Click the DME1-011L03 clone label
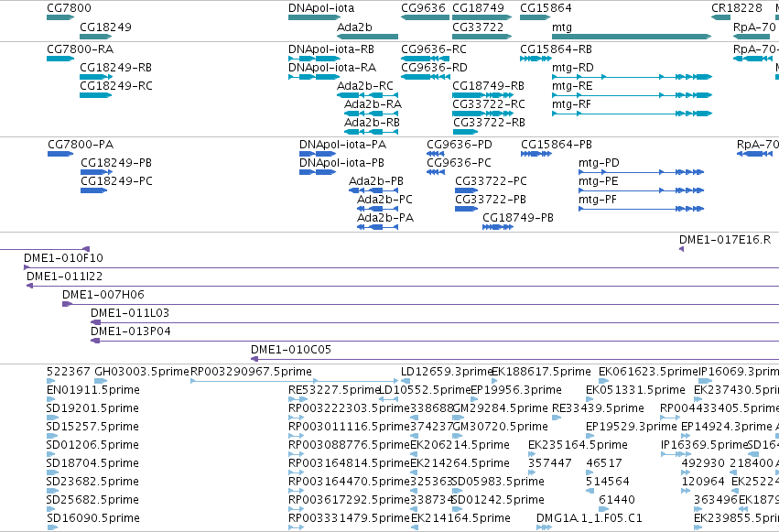 [x=130, y=313]
